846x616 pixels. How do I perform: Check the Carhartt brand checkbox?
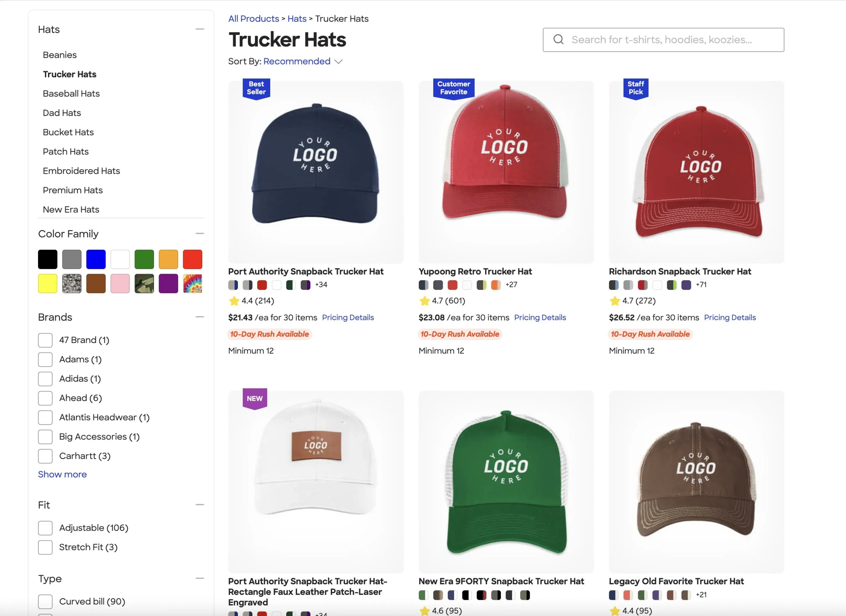click(45, 456)
